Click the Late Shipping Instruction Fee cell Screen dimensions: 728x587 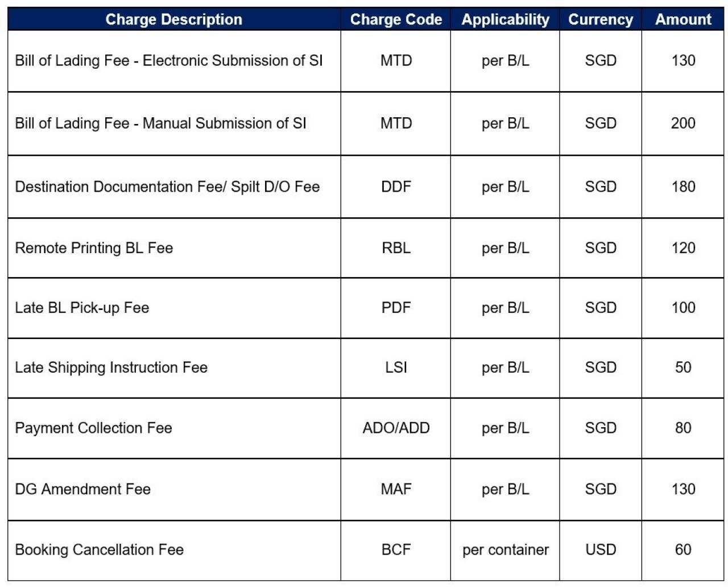(x=174, y=368)
